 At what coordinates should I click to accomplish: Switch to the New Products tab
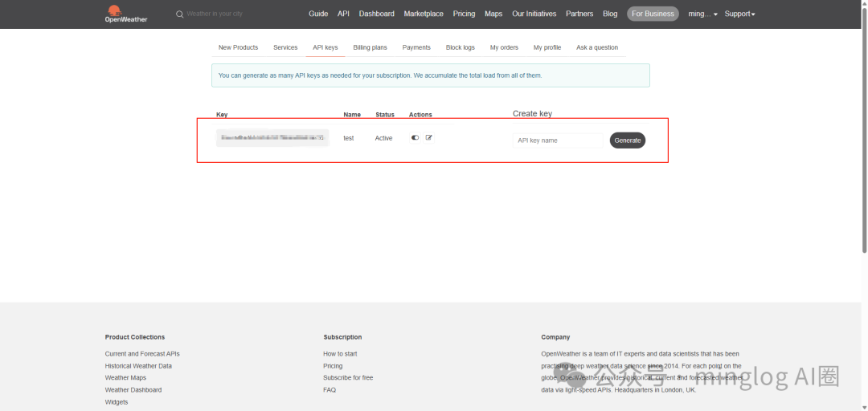point(238,47)
